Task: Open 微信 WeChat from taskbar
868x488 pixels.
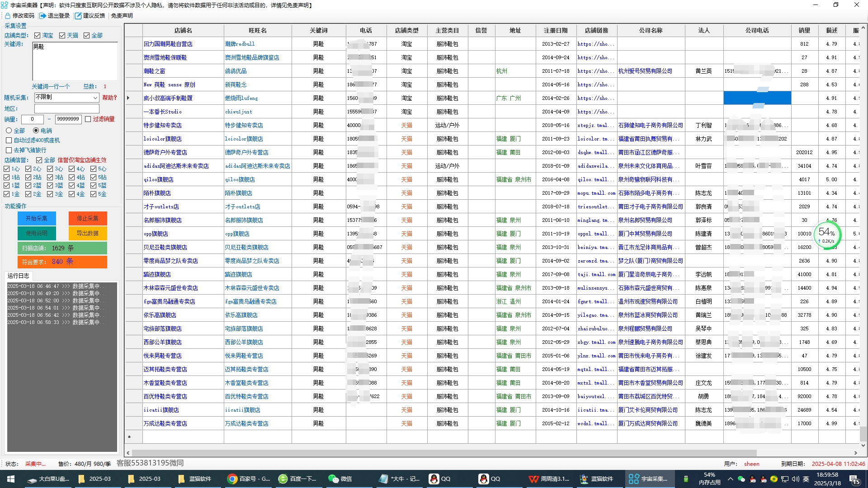Action: click(x=340, y=479)
